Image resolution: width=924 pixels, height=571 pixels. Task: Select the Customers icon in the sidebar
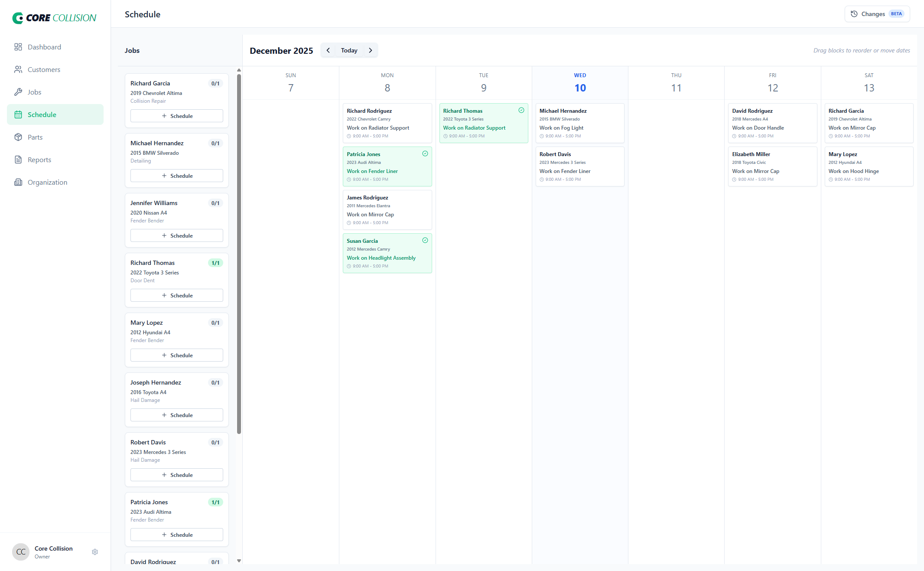(19, 69)
